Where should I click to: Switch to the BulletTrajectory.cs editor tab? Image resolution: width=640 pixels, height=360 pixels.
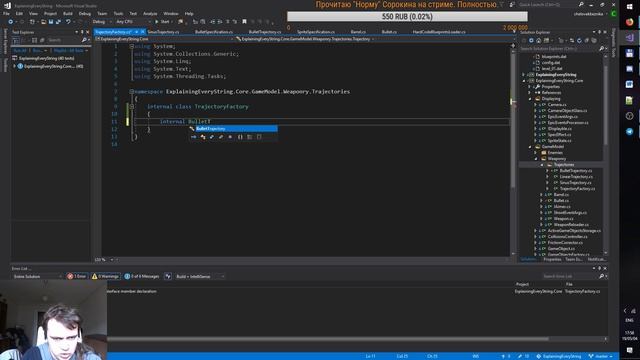click(264, 32)
